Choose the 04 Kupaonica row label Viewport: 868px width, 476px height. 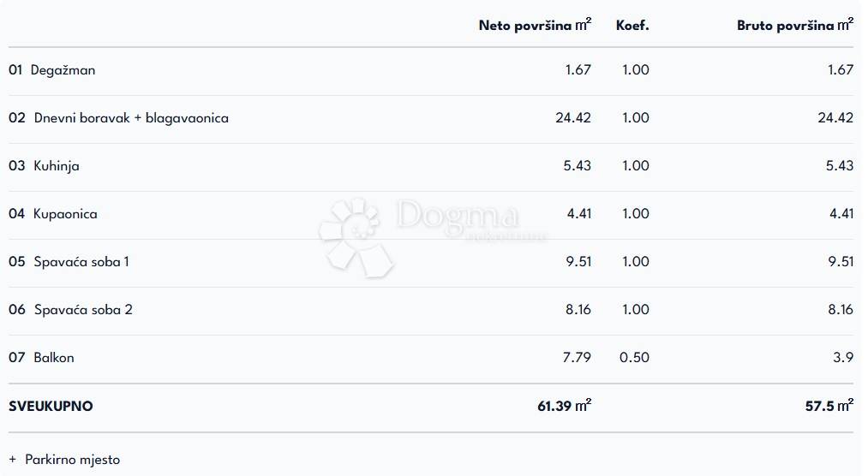53,214
